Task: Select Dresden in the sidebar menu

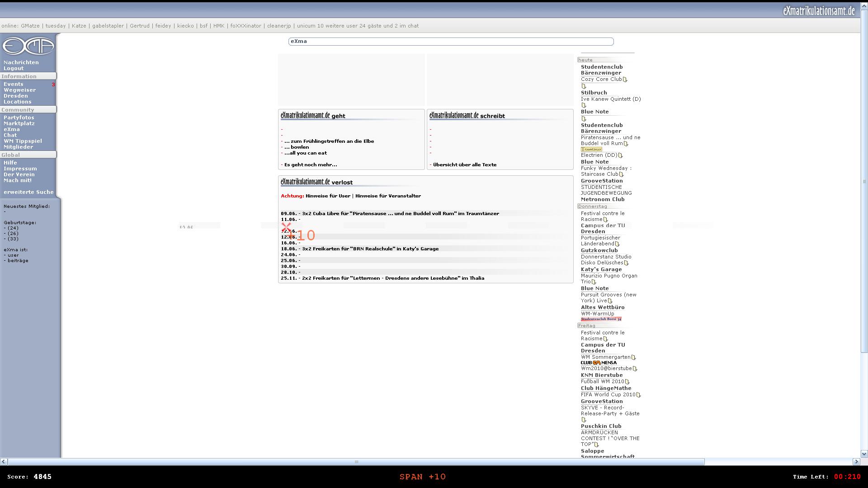Action: (x=16, y=96)
